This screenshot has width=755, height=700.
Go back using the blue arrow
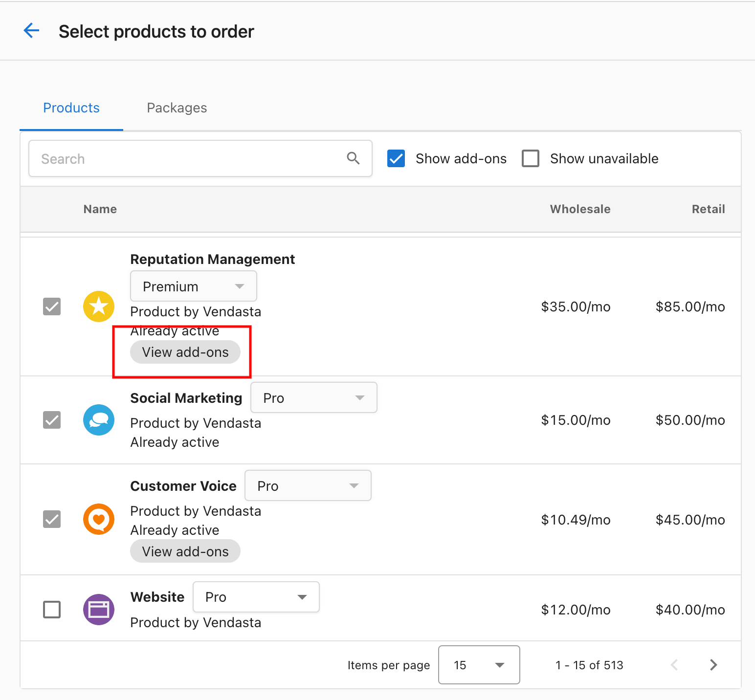(31, 31)
